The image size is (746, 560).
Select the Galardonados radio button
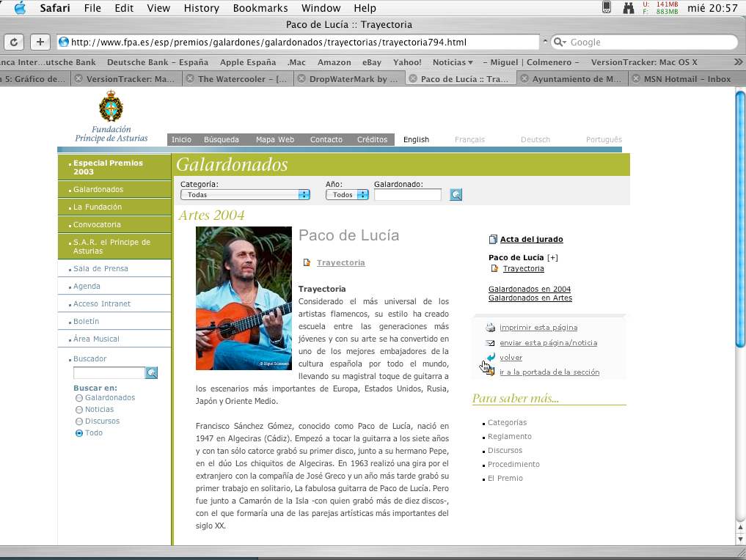79,398
